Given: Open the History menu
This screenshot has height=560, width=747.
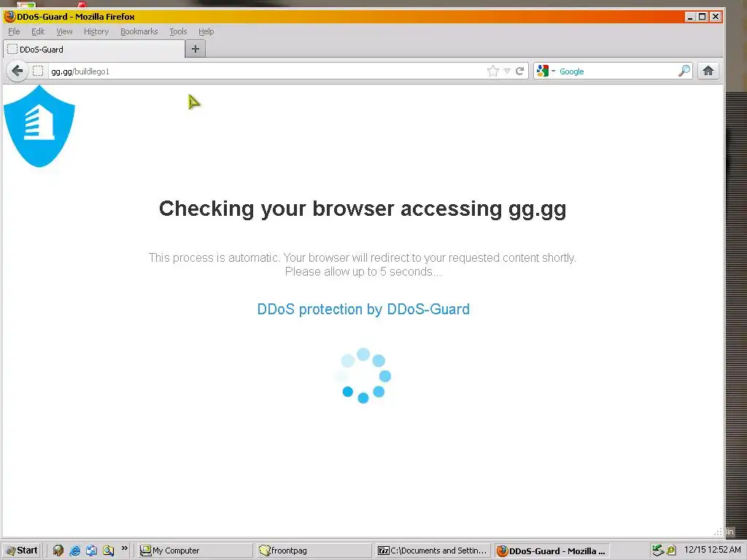Looking at the screenshot, I should click(96, 31).
